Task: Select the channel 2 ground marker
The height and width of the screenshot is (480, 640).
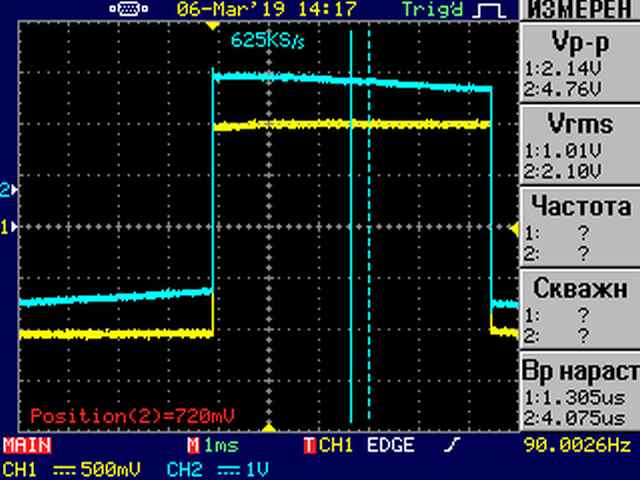Action: 9,190
